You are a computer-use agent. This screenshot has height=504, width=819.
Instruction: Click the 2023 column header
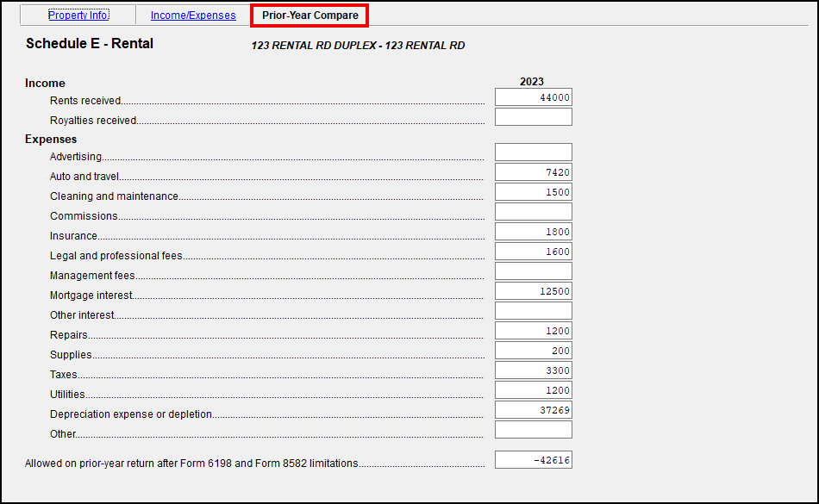click(532, 81)
